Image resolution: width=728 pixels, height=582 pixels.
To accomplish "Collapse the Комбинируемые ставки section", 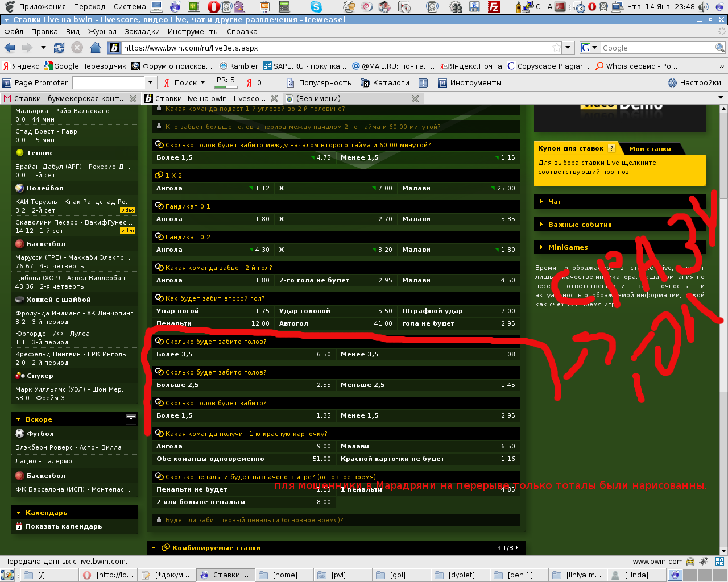I will [x=154, y=548].
